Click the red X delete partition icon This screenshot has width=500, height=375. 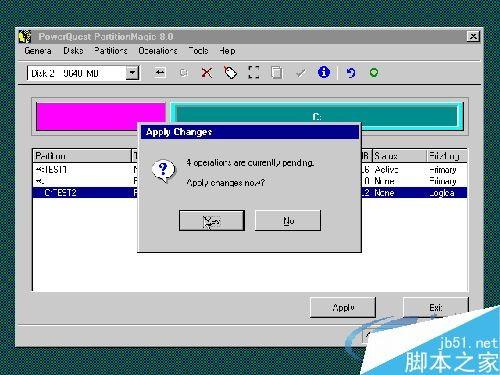coord(207,72)
